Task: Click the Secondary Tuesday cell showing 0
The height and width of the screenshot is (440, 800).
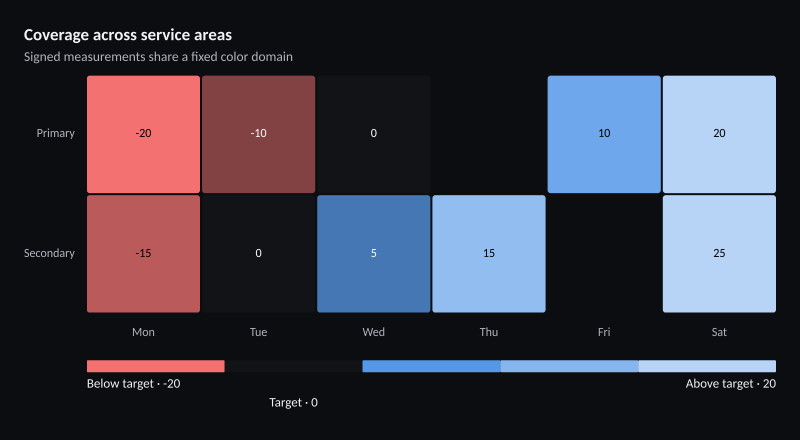Action: click(x=259, y=254)
